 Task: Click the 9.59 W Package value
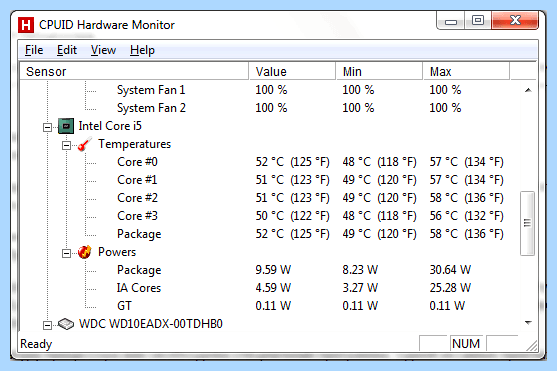click(273, 270)
